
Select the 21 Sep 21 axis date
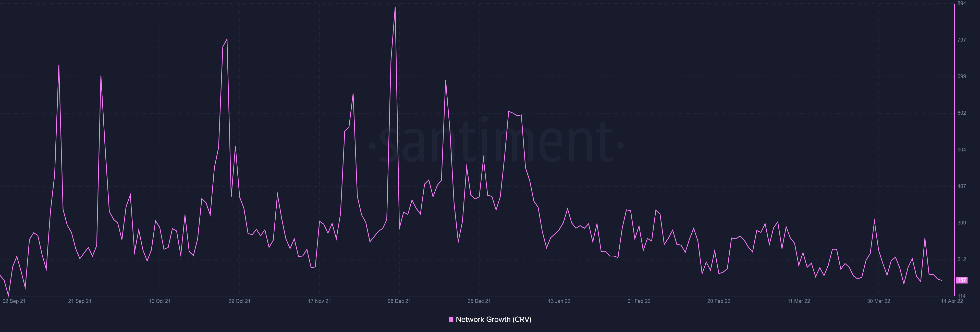[80, 301]
